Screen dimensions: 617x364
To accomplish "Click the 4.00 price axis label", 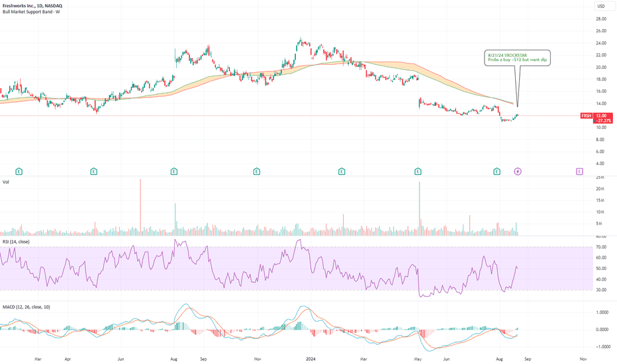I will point(600,163).
